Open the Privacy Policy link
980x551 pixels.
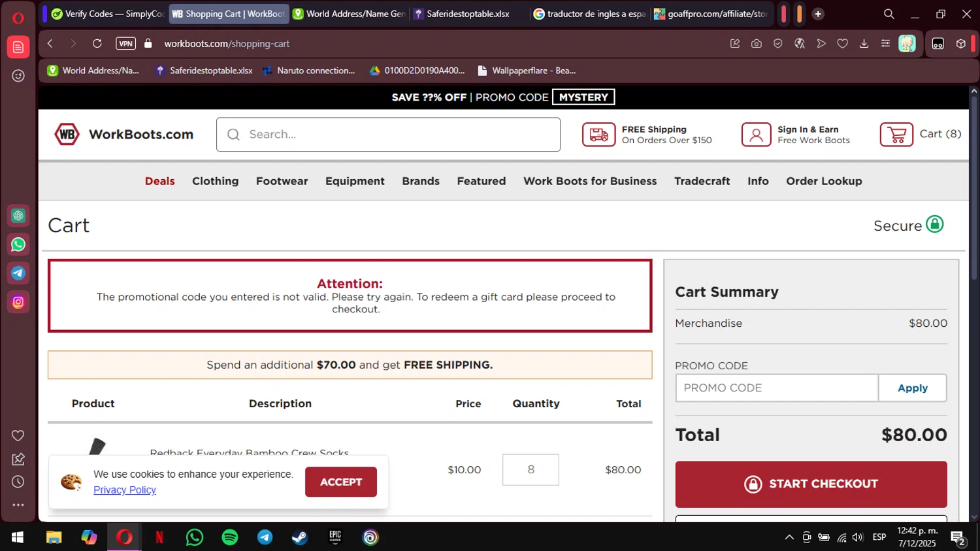(x=125, y=490)
